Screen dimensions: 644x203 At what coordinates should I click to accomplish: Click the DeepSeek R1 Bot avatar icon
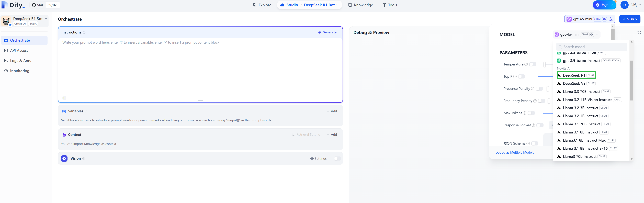point(6,21)
